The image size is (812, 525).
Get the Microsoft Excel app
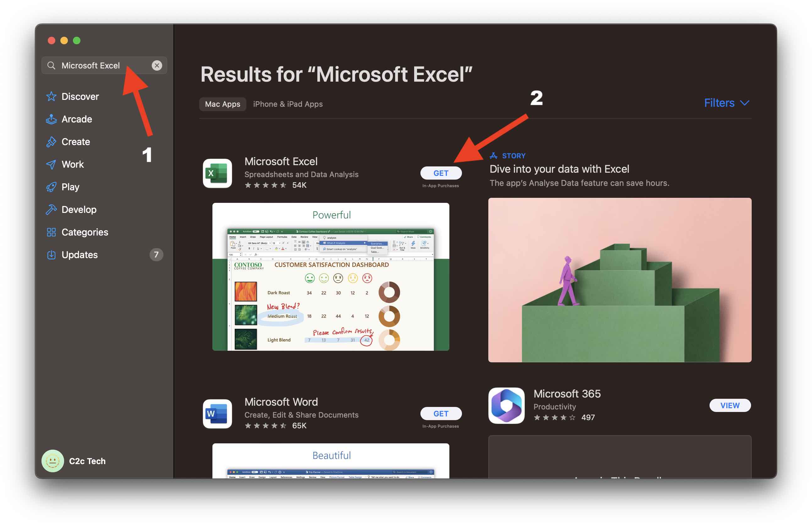[x=441, y=173]
